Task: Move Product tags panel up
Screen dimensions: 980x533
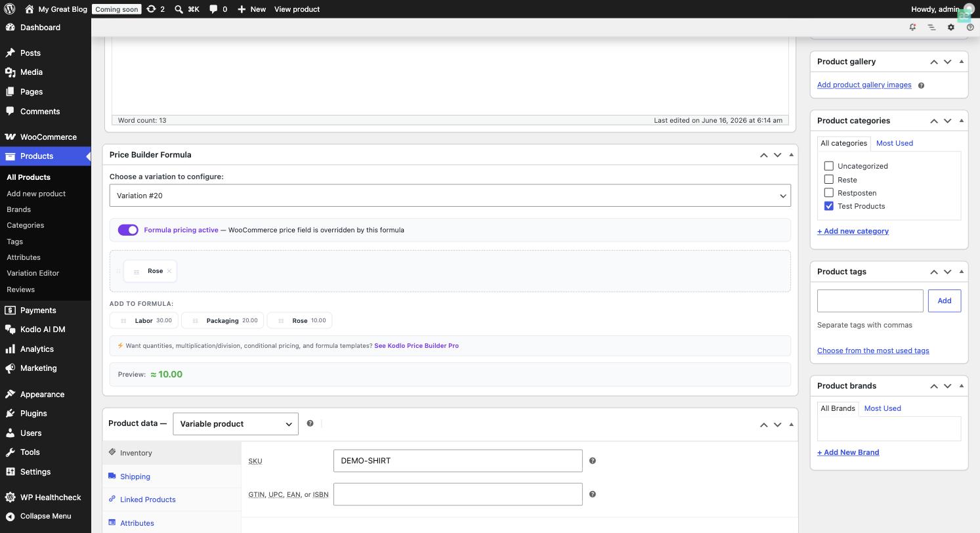Action: pyautogui.click(x=933, y=272)
